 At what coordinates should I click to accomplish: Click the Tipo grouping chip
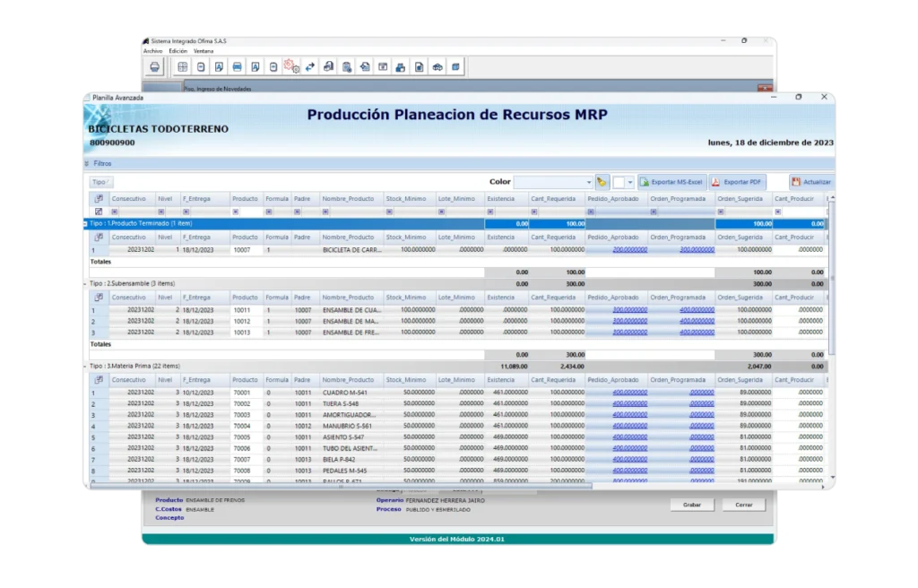click(100, 182)
